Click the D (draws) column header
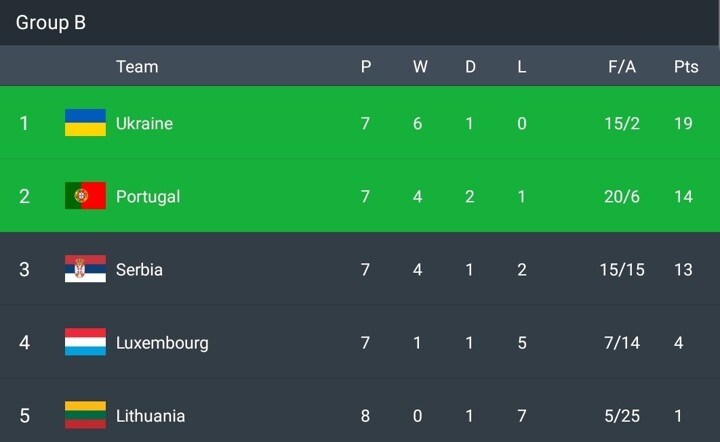 pyautogui.click(x=470, y=67)
